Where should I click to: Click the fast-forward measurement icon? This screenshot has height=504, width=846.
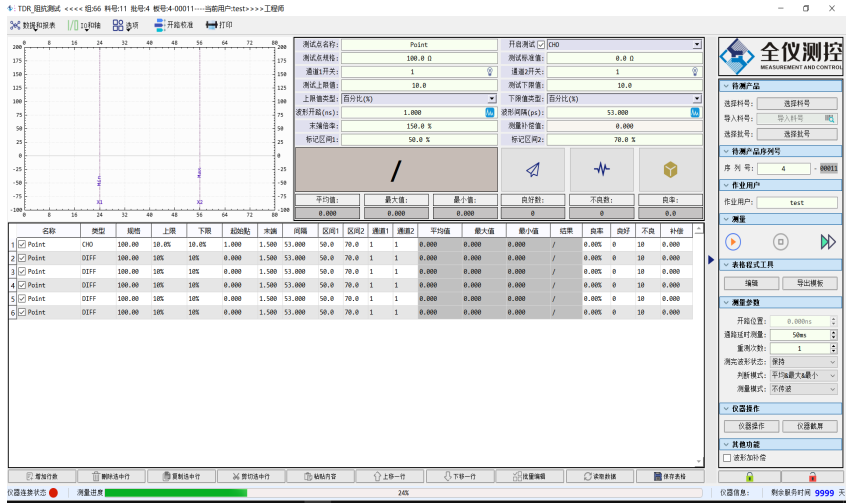pos(827,241)
